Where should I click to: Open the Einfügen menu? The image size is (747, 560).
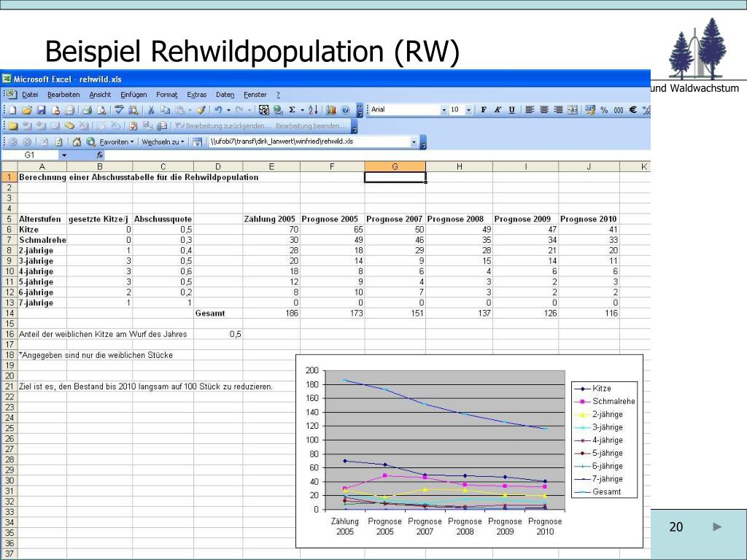(133, 95)
